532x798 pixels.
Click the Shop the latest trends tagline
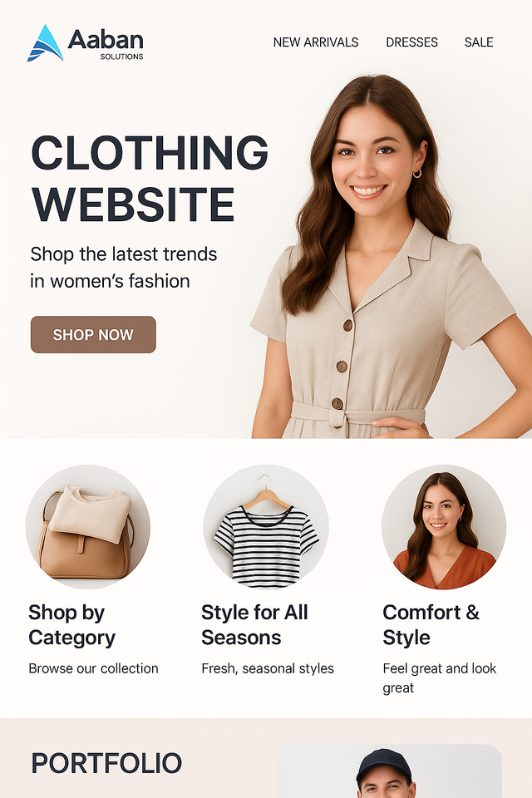tap(124, 268)
